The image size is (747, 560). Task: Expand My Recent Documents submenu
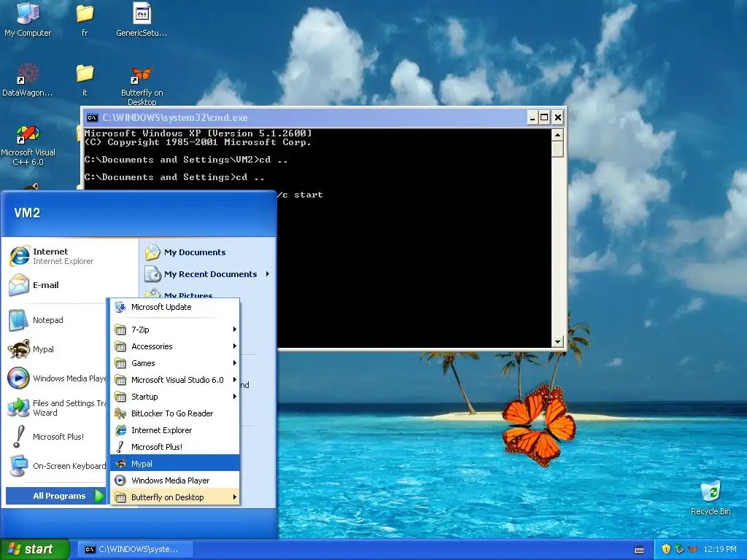pos(208,274)
